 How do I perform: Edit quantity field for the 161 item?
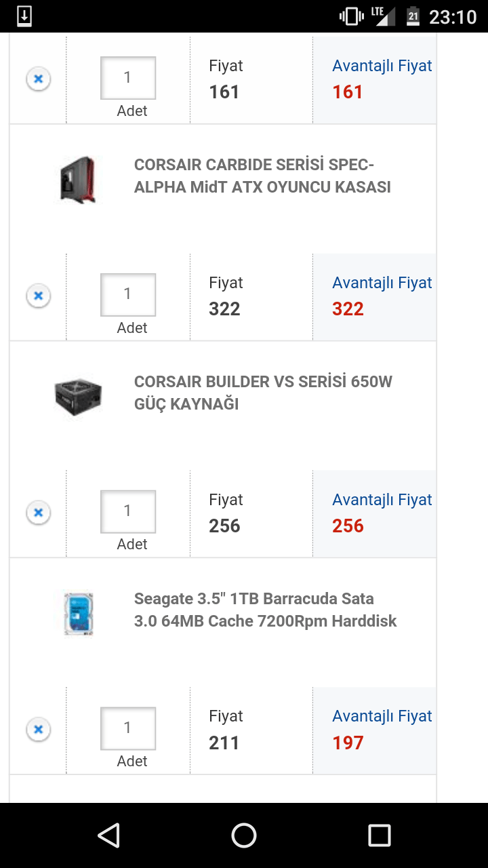pos(128,78)
